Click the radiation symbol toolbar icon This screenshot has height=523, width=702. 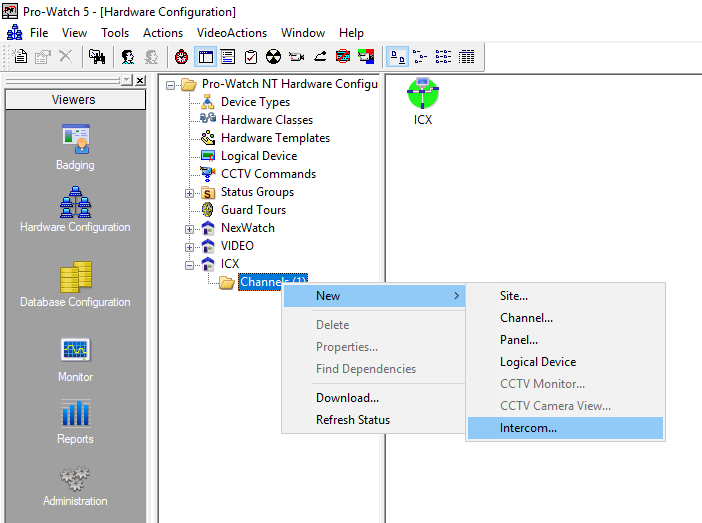coord(273,57)
